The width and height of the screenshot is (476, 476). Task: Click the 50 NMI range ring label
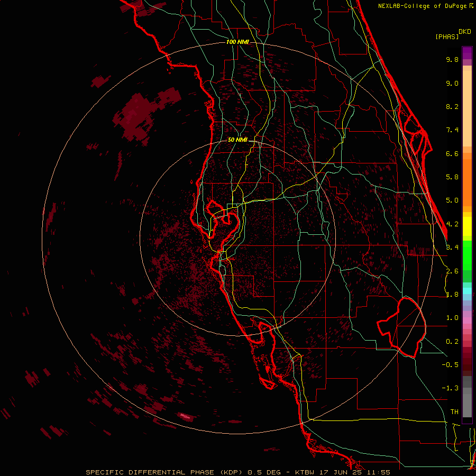tap(237, 140)
